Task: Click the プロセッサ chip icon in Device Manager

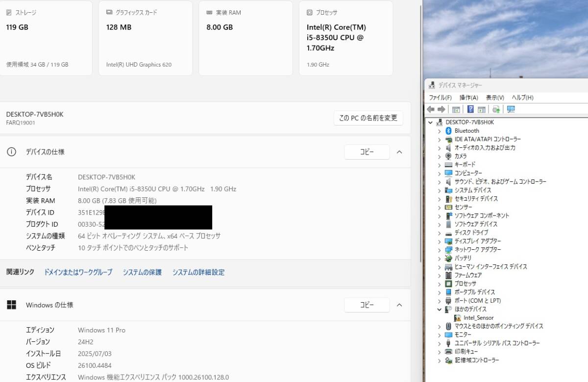Action: tap(448, 284)
